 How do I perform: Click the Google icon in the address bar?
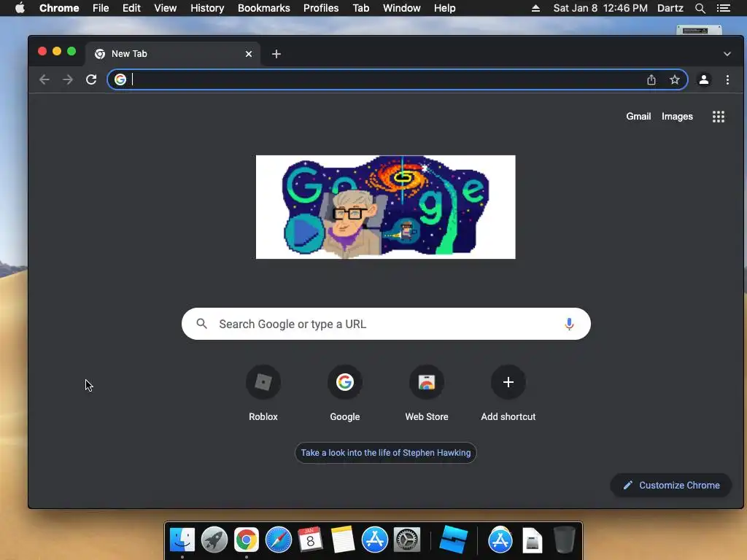pyautogui.click(x=120, y=79)
